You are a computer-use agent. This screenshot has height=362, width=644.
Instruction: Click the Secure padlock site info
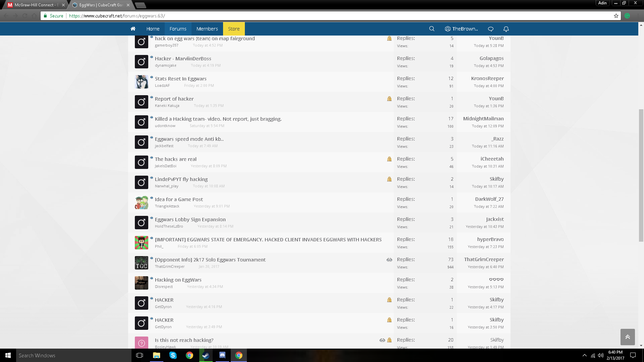coord(53,16)
